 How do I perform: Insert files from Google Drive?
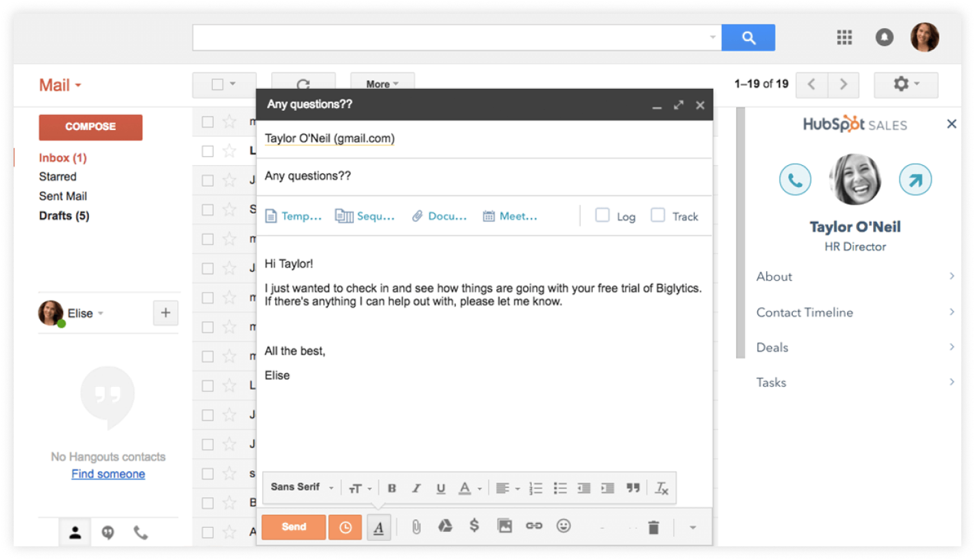click(x=445, y=527)
